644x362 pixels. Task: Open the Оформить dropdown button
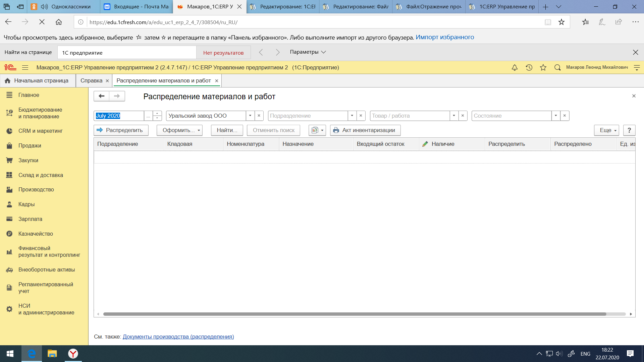[x=179, y=130]
